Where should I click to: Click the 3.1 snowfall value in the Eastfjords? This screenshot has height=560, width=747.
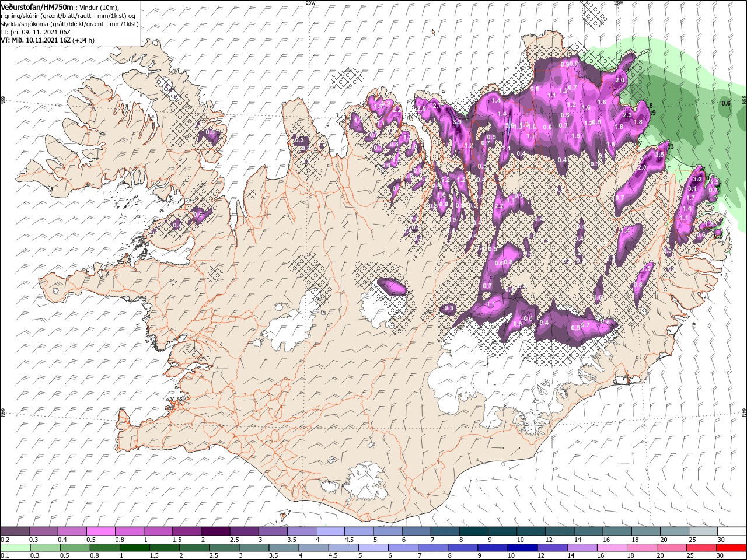point(693,188)
